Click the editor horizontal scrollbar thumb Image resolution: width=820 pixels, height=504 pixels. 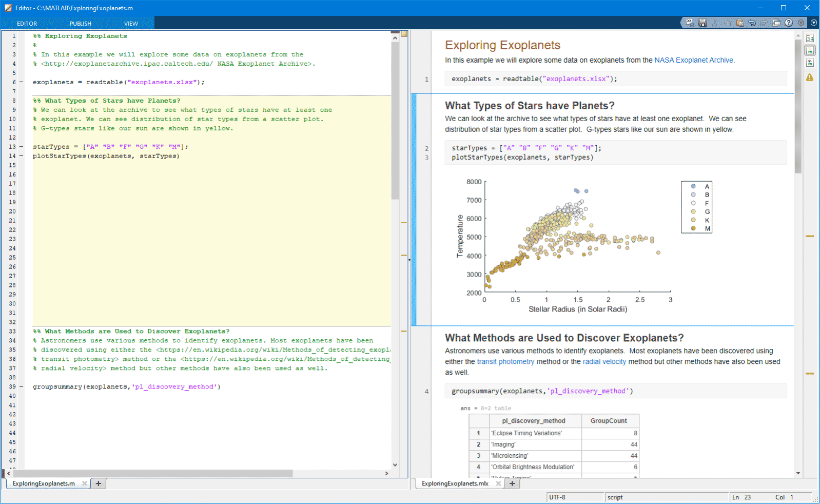click(x=153, y=473)
